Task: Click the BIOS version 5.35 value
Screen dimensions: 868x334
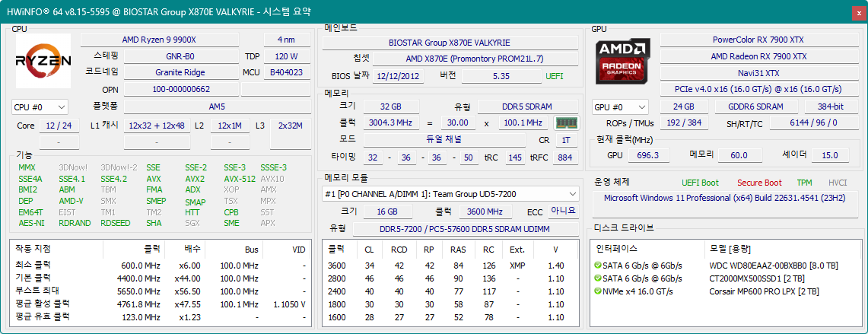Action: point(501,76)
